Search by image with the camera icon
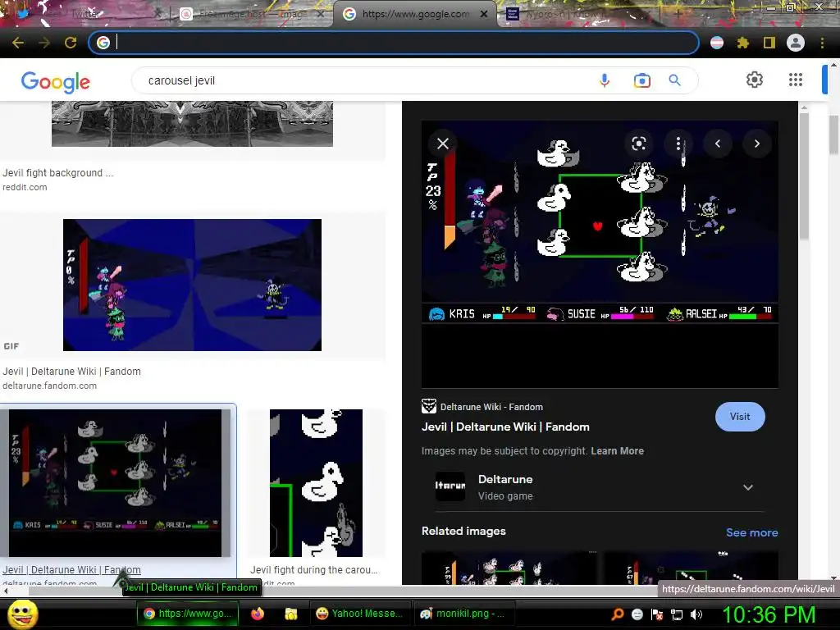Viewport: 840px width, 630px height. click(641, 80)
